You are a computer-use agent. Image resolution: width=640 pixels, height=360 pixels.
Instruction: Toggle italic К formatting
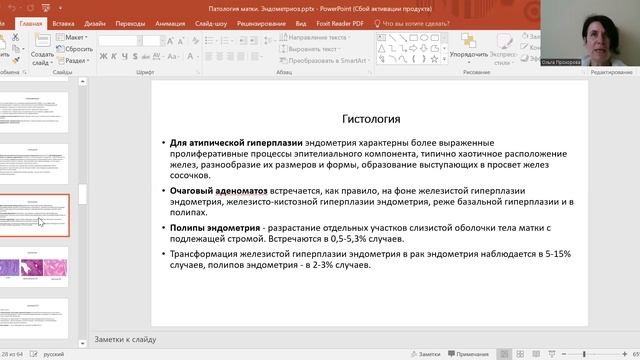pyautogui.click(x=114, y=56)
